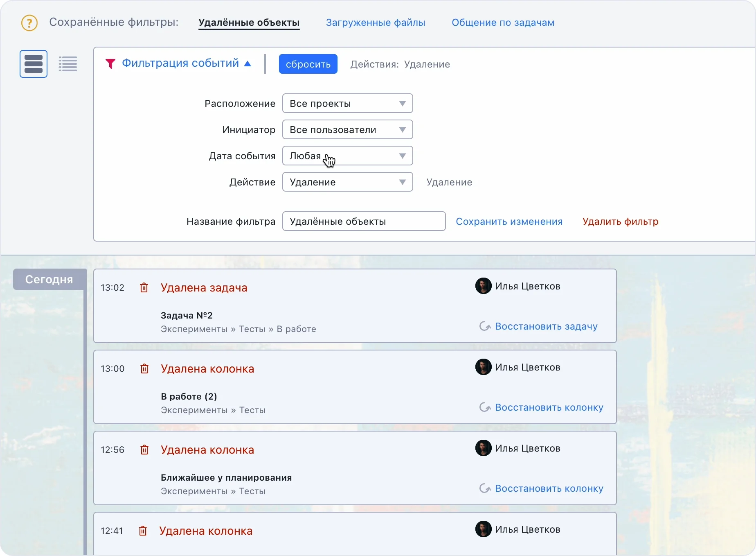Open the Загруженные файлы saved filter

(x=375, y=23)
